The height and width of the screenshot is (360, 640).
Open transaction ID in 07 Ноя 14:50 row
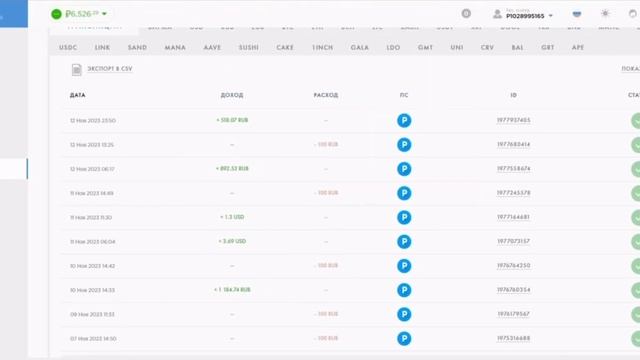coord(513,338)
